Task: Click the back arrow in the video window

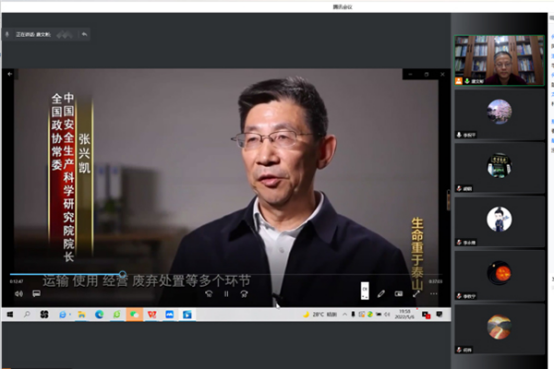Action: click(x=10, y=74)
